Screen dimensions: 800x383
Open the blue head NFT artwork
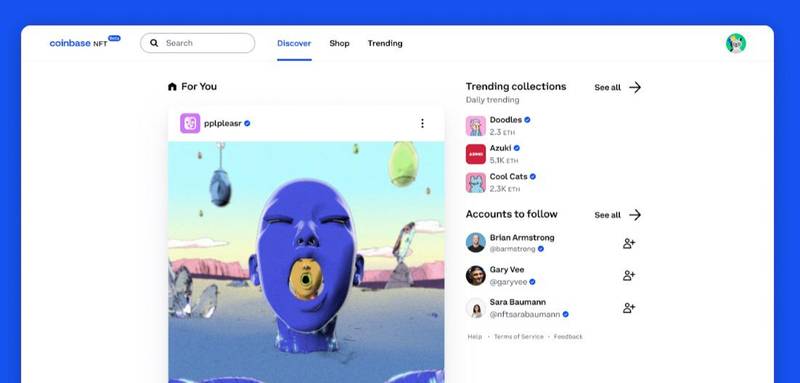(306, 262)
